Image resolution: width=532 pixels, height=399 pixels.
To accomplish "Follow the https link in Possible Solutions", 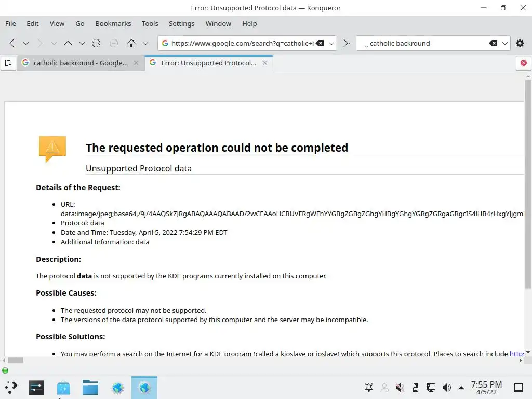I will (517, 353).
